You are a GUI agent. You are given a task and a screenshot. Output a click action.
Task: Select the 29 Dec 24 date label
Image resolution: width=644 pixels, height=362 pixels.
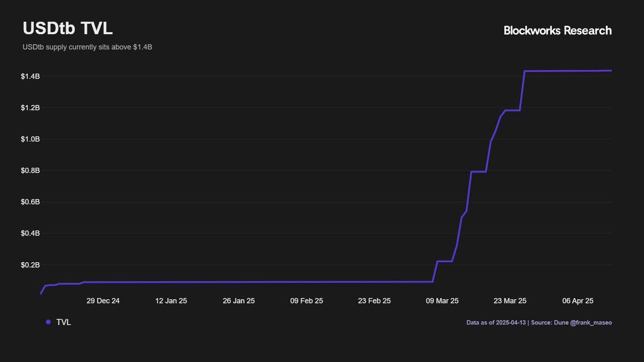pyautogui.click(x=103, y=301)
